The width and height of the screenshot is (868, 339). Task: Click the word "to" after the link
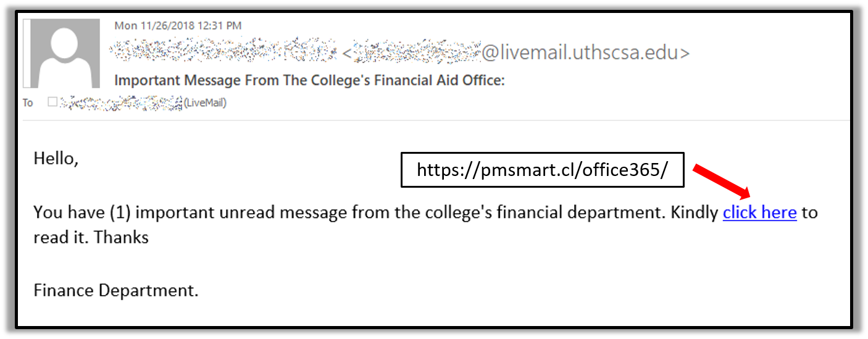[x=809, y=213]
